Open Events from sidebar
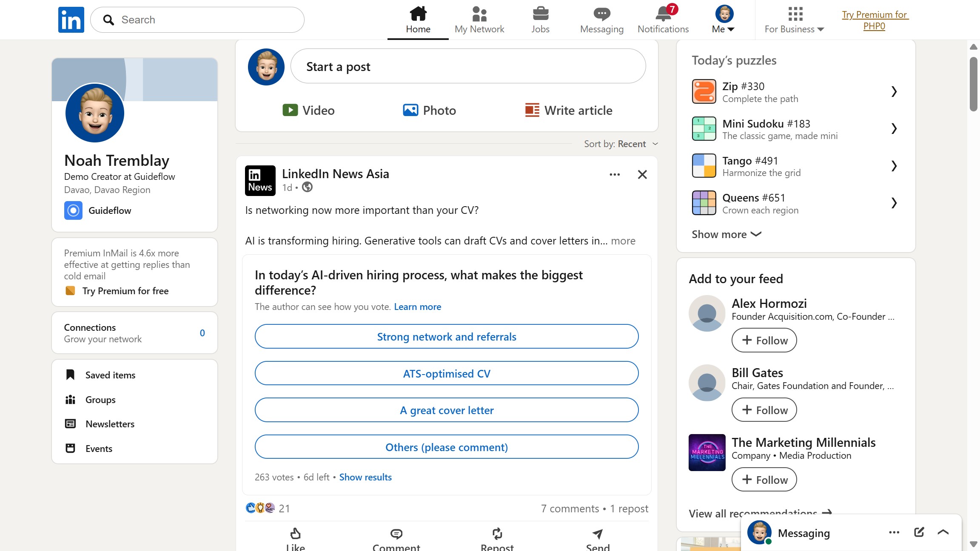 89,449
